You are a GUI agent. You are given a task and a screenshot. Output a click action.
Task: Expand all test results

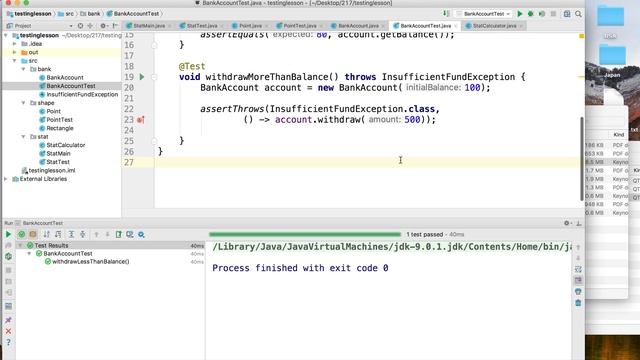click(x=71, y=234)
